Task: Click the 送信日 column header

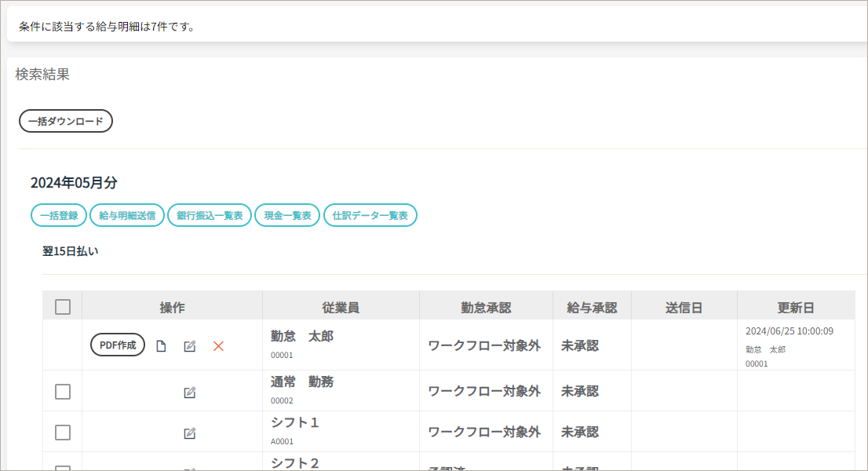Action: pyautogui.click(x=684, y=308)
